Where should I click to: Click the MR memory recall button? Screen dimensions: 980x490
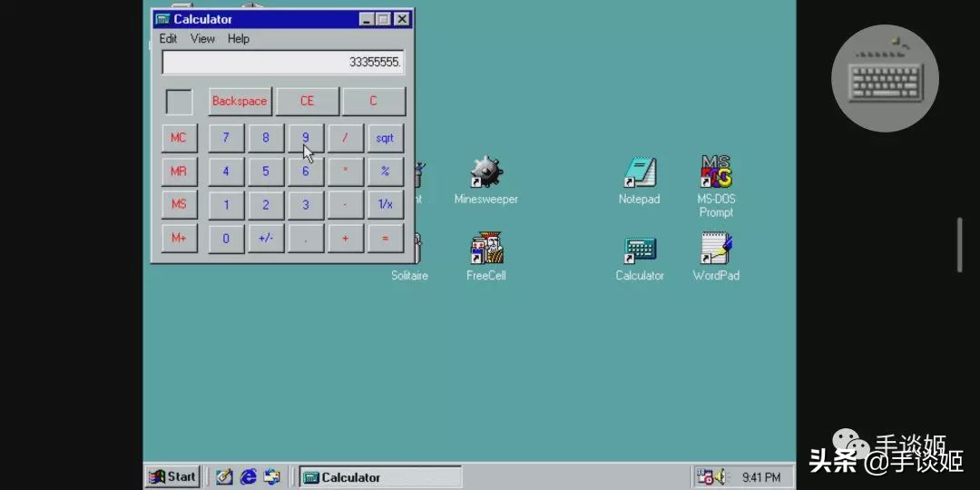click(x=180, y=171)
